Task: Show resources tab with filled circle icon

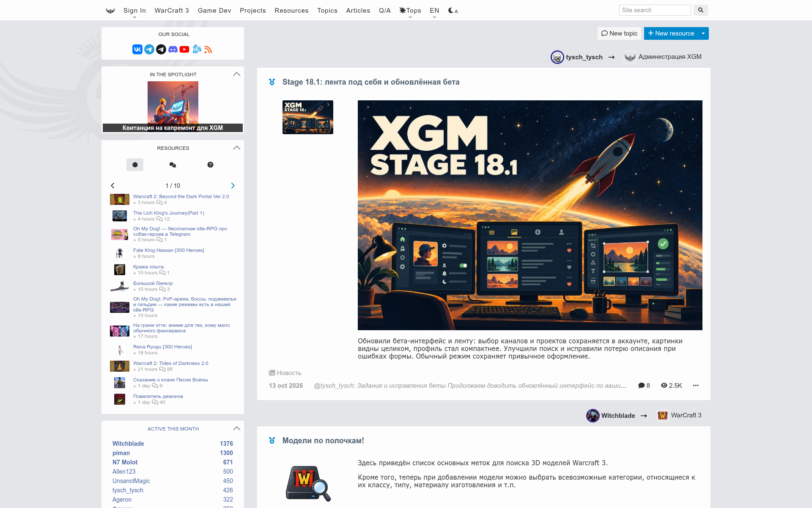Action: (x=135, y=165)
